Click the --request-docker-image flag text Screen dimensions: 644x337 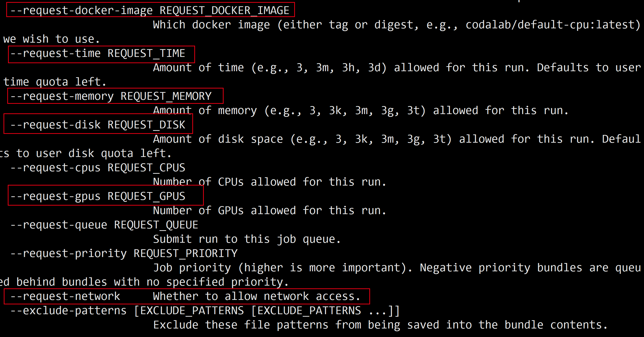pos(81,11)
